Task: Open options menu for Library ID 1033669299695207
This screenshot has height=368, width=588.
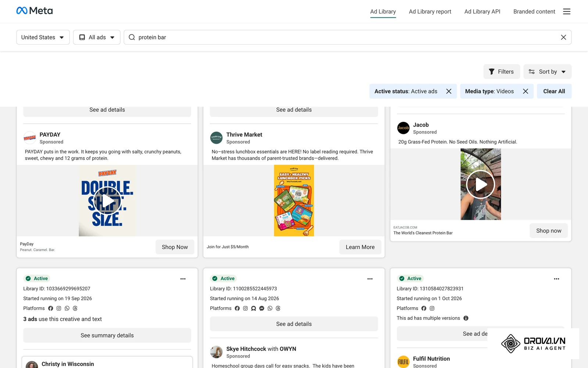Action: [x=183, y=279]
